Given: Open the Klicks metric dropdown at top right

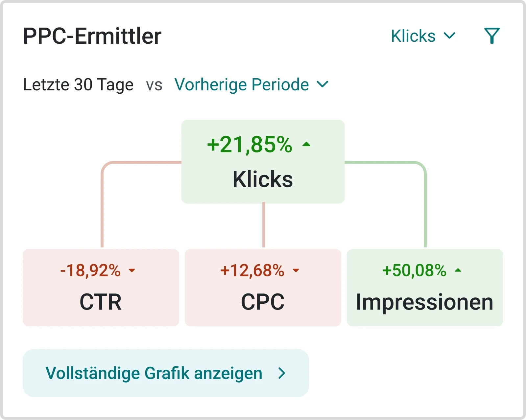Looking at the screenshot, I should (413, 36).
